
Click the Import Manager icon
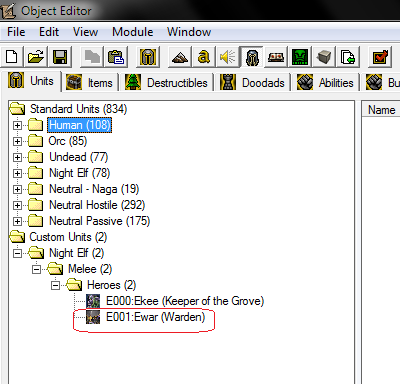pos(347,57)
